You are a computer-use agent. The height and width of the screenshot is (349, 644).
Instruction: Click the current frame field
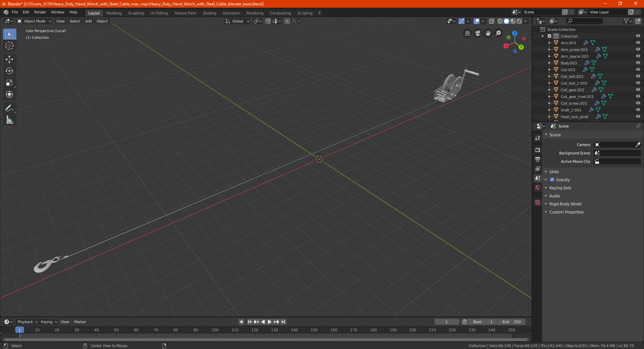click(446, 322)
